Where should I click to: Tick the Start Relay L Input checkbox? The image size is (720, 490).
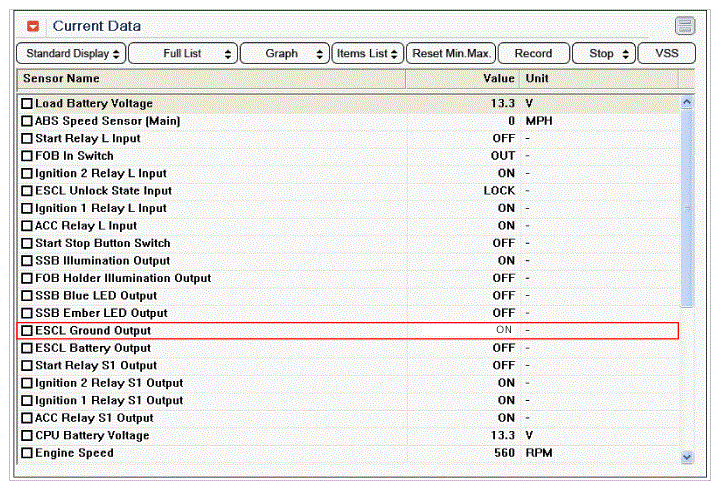[x=27, y=138]
